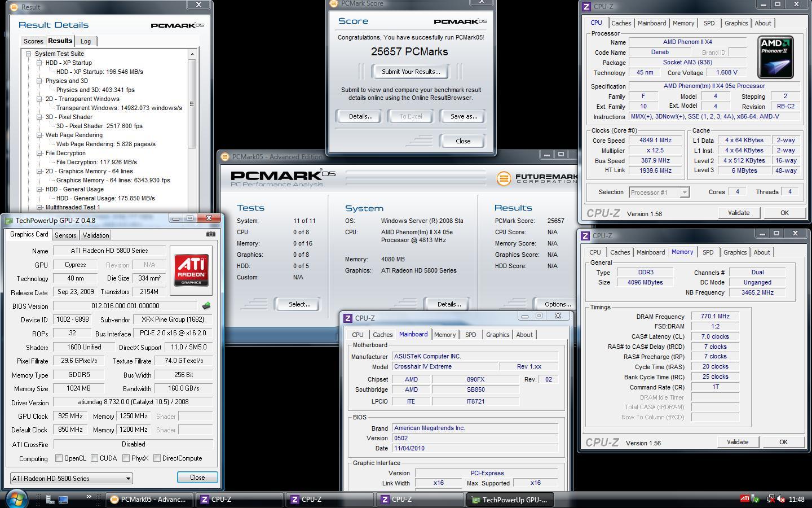812x508 pixels.
Task: Click the BIOS save chip icon in GPU-Z
Action: [x=206, y=306]
